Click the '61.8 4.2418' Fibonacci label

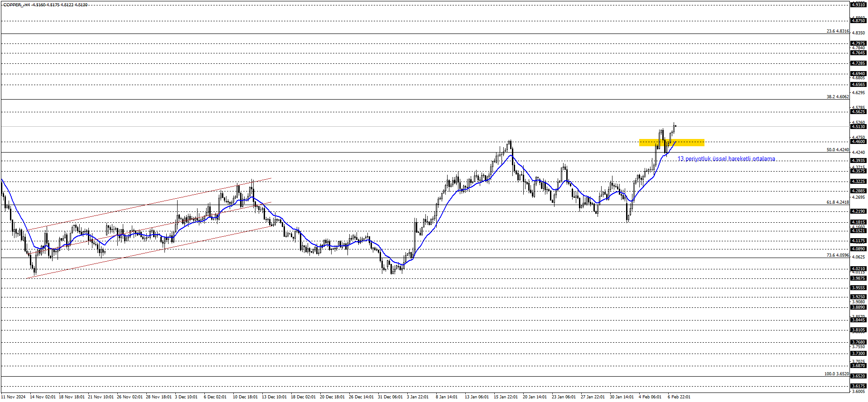click(838, 202)
